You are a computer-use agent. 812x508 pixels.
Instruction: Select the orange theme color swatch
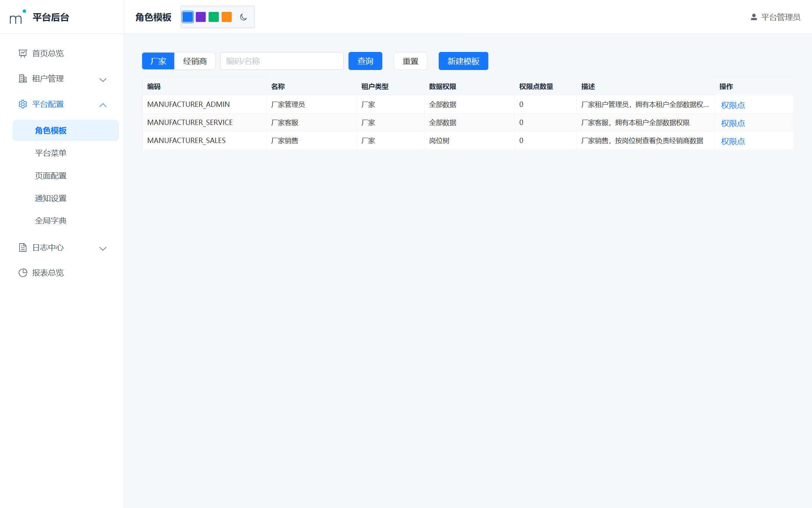227,17
